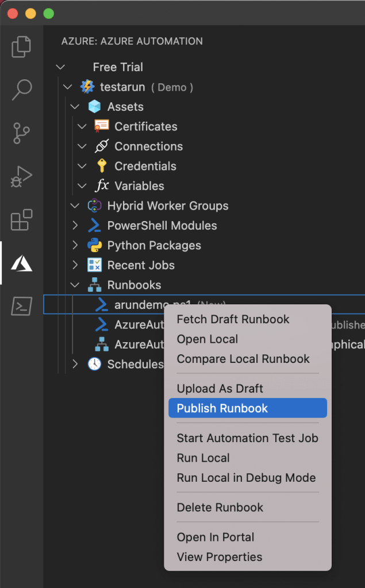
Task: Open the terminal panel icon in sidebar
Action: [x=21, y=307]
